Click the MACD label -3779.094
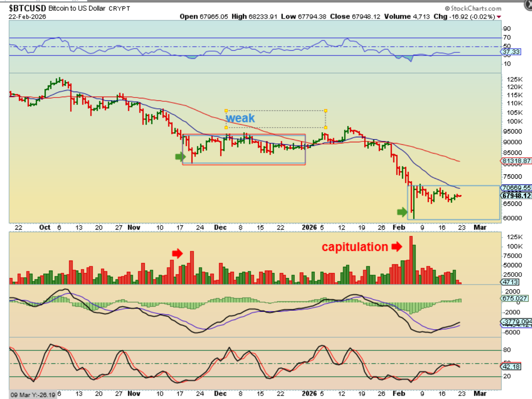 (516, 322)
